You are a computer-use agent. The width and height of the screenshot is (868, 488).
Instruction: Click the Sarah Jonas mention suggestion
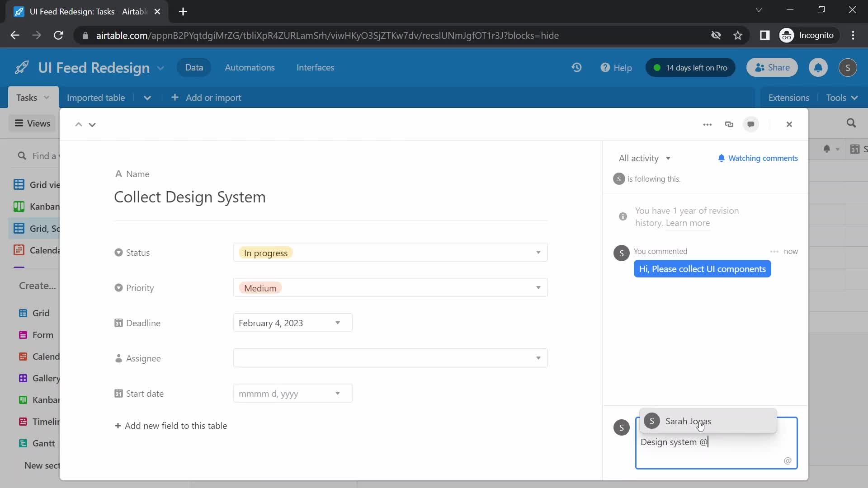pyautogui.click(x=708, y=421)
